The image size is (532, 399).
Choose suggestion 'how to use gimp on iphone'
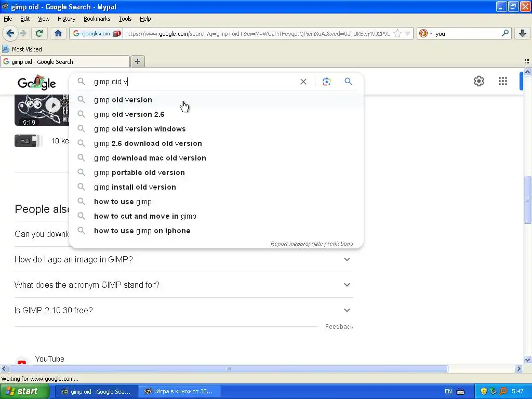click(x=216, y=231)
